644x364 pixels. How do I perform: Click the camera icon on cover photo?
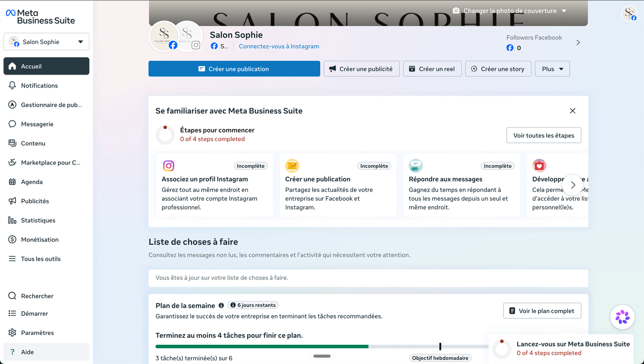click(x=456, y=11)
